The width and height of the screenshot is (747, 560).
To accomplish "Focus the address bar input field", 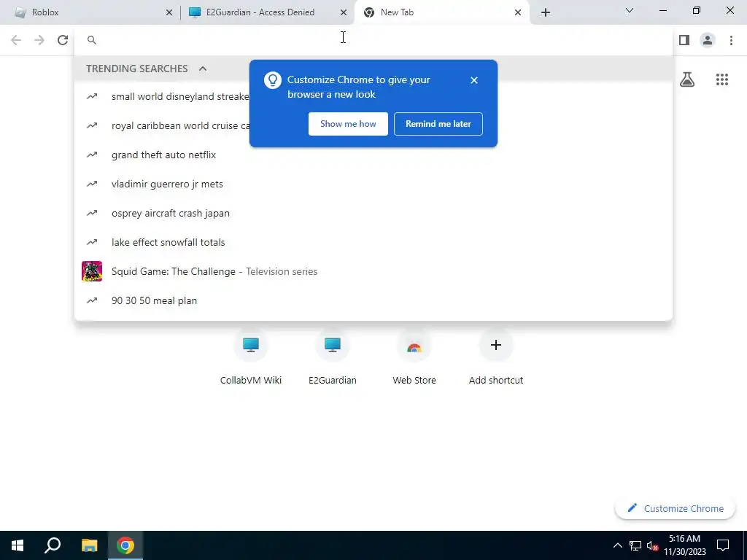I will coord(373,41).
